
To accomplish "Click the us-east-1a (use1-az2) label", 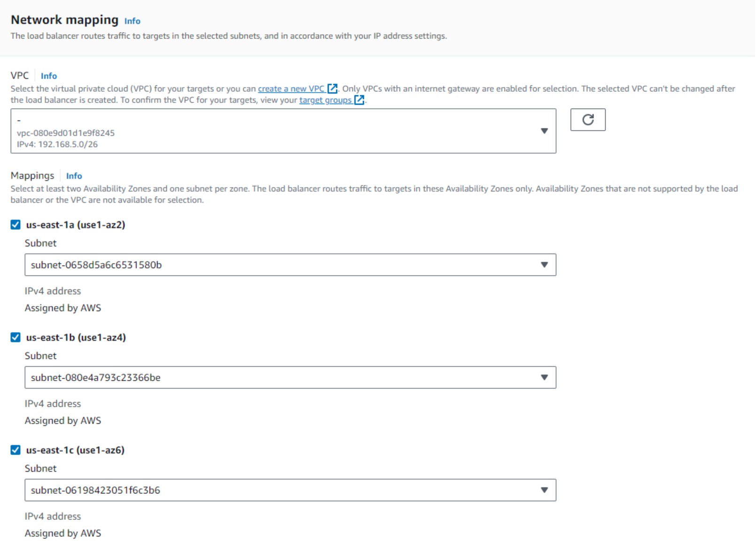I will [76, 225].
